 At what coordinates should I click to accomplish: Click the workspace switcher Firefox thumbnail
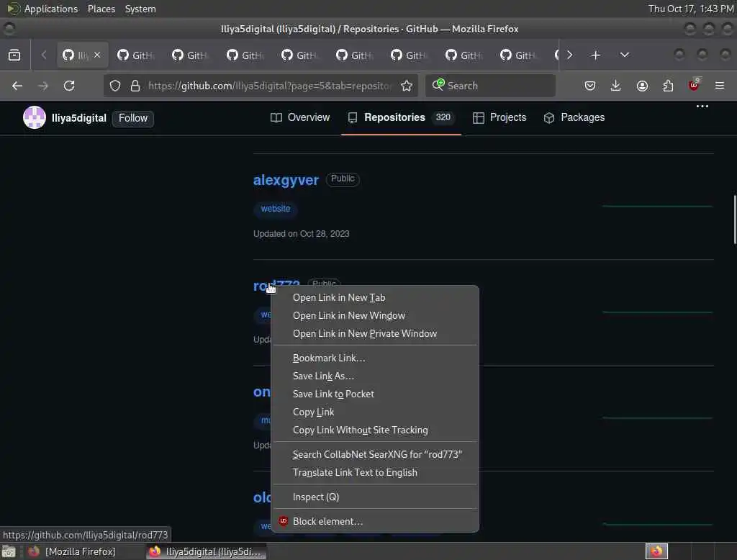point(656,551)
